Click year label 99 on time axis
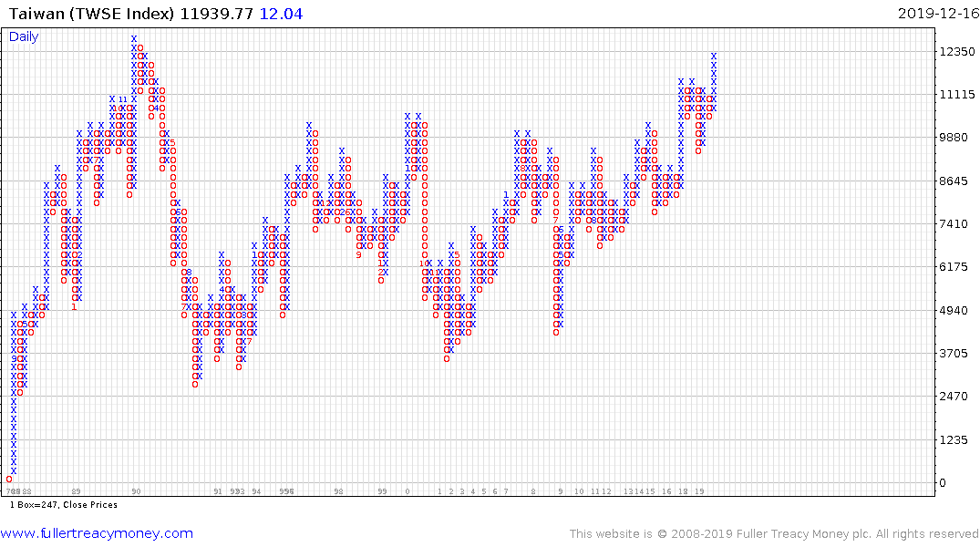The height and width of the screenshot is (547, 980). tap(382, 491)
